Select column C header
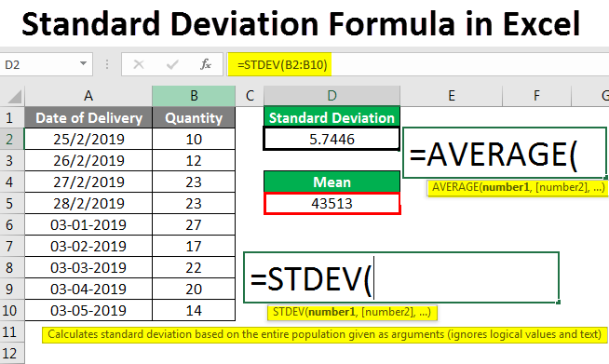Image resolution: width=609 pixels, height=364 pixels. (250, 96)
